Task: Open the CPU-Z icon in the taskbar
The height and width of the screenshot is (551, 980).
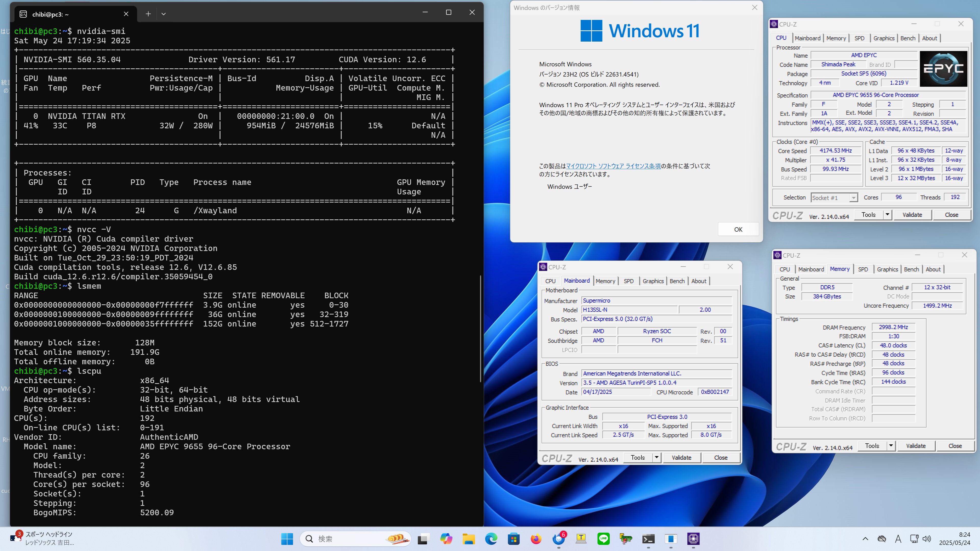Action: click(x=693, y=539)
